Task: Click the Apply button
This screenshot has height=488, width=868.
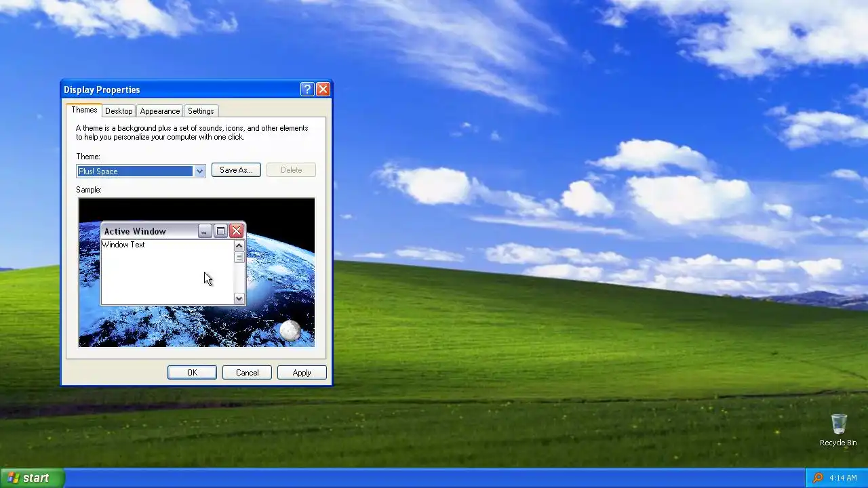Action: (302, 373)
